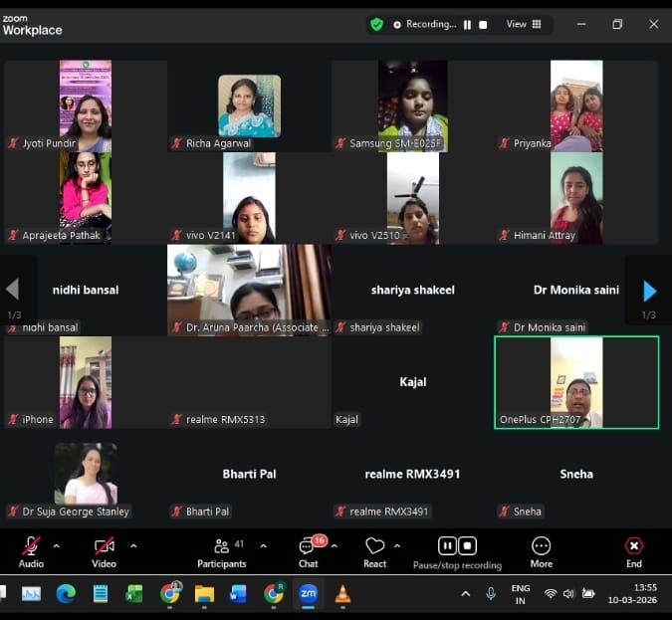Screen dimensions: 672x620
Task: Open the More options menu
Action: (541, 551)
